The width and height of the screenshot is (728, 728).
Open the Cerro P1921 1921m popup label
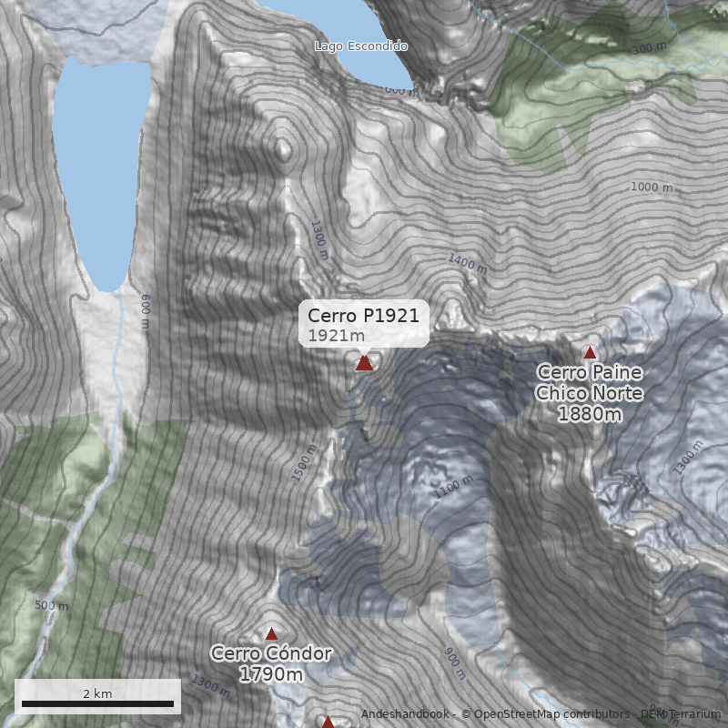pos(363,324)
